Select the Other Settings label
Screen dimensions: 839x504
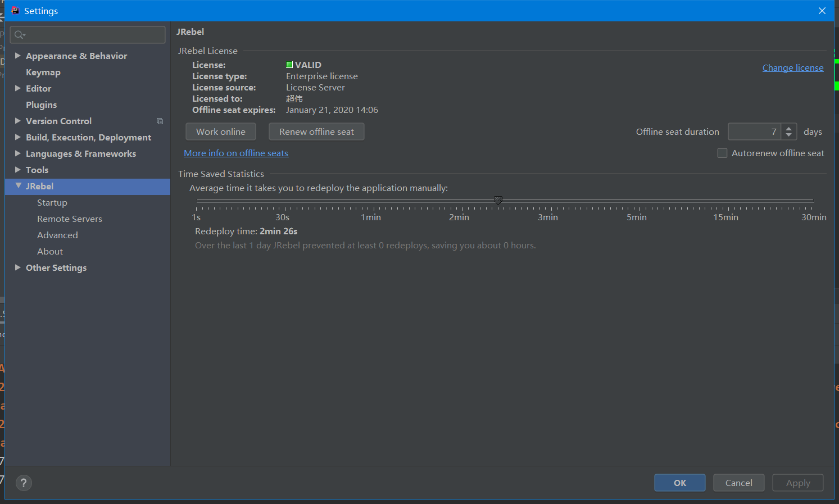point(56,267)
